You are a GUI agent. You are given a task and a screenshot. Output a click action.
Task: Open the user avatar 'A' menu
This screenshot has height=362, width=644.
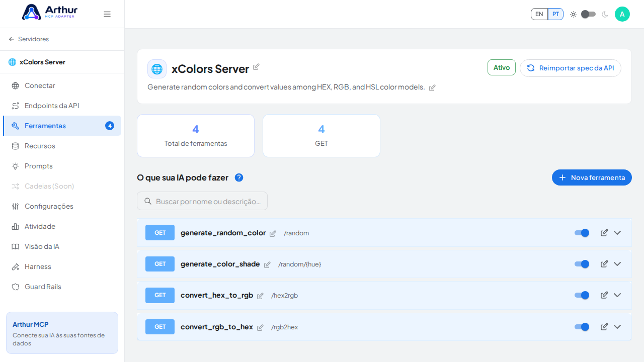tap(622, 14)
